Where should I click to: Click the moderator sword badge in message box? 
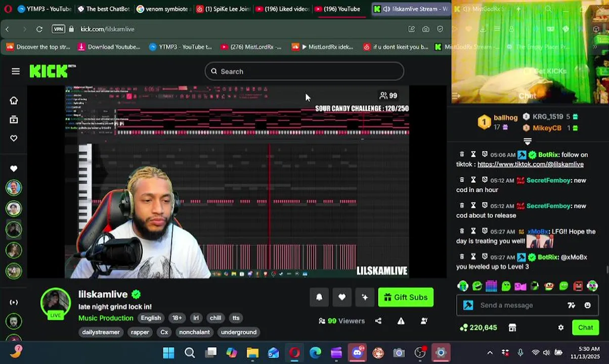[468, 305]
